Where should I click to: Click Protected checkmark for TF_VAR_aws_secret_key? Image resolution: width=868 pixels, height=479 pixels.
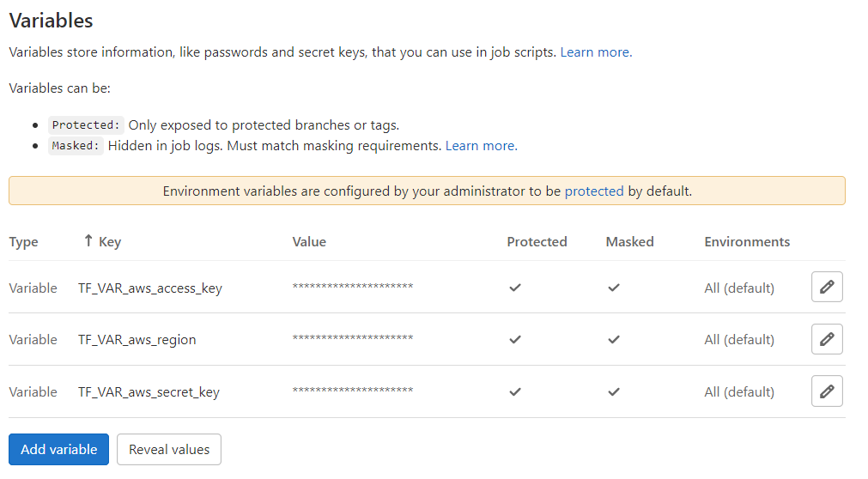[x=515, y=391]
